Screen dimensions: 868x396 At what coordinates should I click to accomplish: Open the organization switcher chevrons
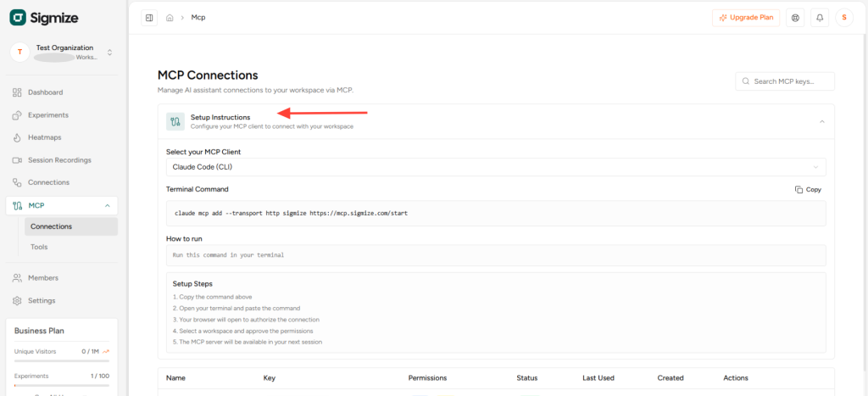click(109, 52)
